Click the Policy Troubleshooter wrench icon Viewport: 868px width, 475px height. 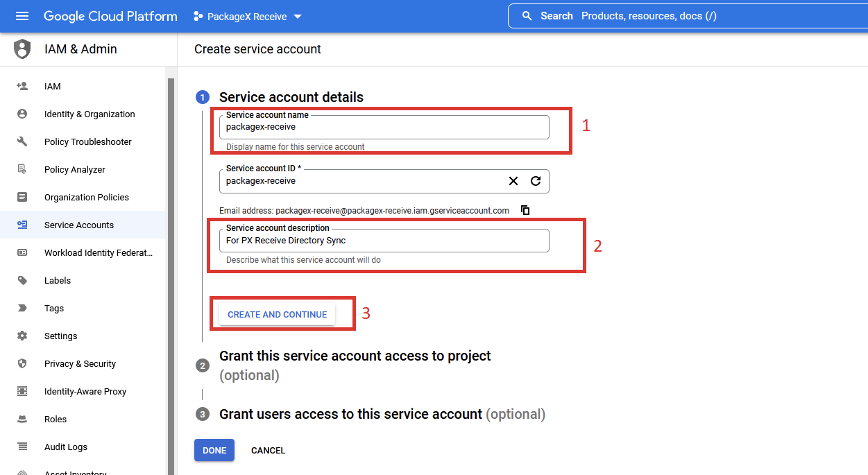pos(22,142)
